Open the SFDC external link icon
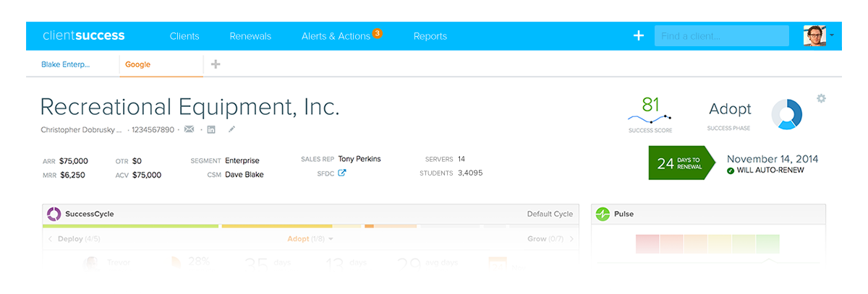Screen dimensions: 868x294 [342, 173]
